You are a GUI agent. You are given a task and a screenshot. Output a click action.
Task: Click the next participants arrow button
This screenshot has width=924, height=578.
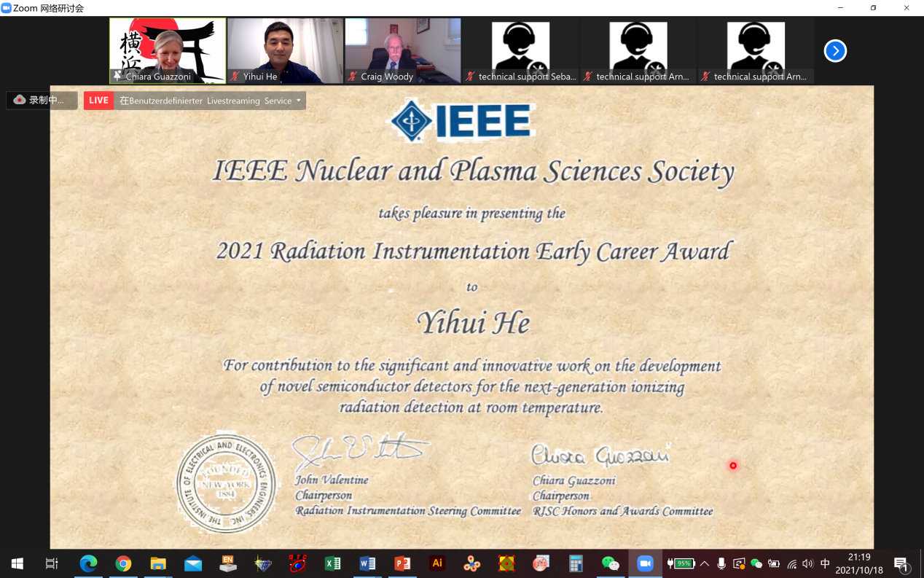(835, 51)
